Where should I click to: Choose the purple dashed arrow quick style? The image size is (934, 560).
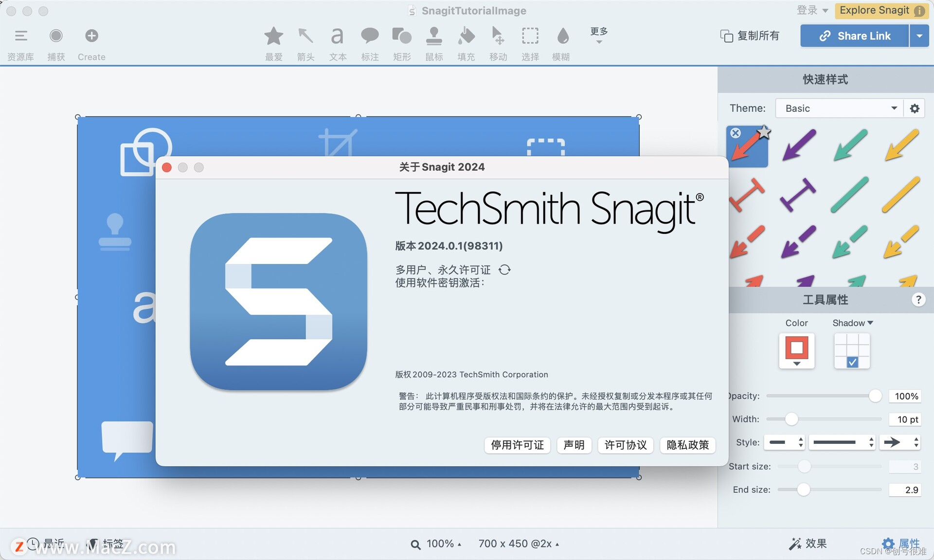pos(798,241)
